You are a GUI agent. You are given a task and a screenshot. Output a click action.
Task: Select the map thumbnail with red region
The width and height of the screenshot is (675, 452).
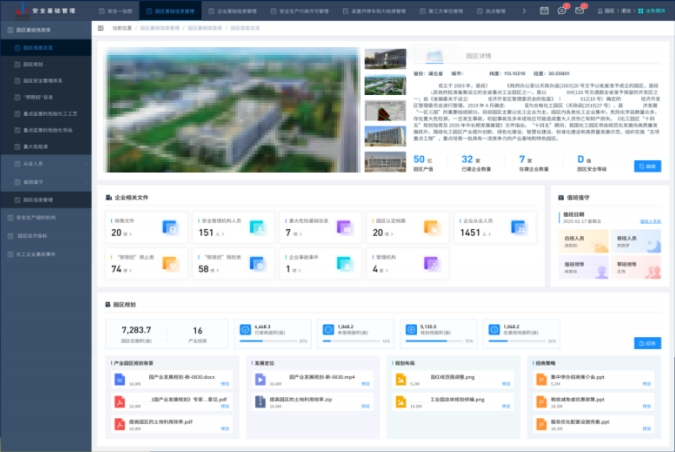point(385,111)
